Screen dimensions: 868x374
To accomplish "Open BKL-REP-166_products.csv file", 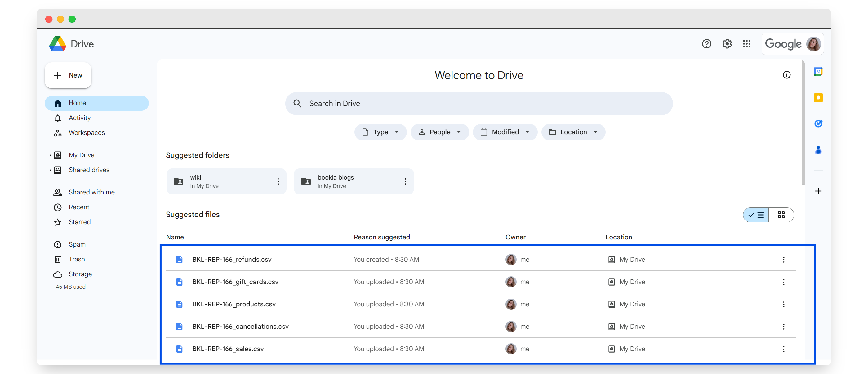I will coord(234,304).
